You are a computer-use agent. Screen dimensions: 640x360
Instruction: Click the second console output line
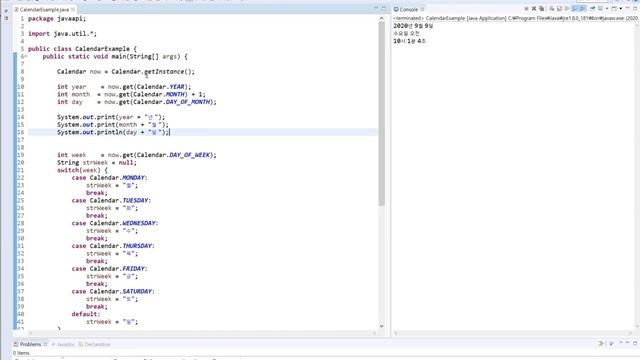coord(406,33)
